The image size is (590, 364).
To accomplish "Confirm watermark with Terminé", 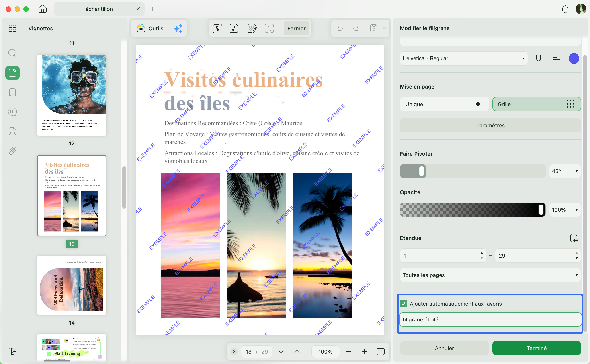I will [537, 348].
